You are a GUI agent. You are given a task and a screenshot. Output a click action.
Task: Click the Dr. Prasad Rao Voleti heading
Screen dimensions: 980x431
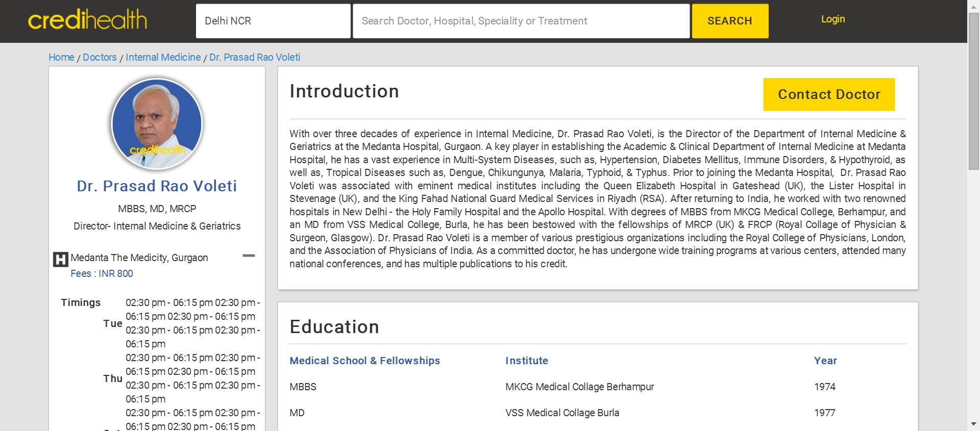click(x=157, y=186)
